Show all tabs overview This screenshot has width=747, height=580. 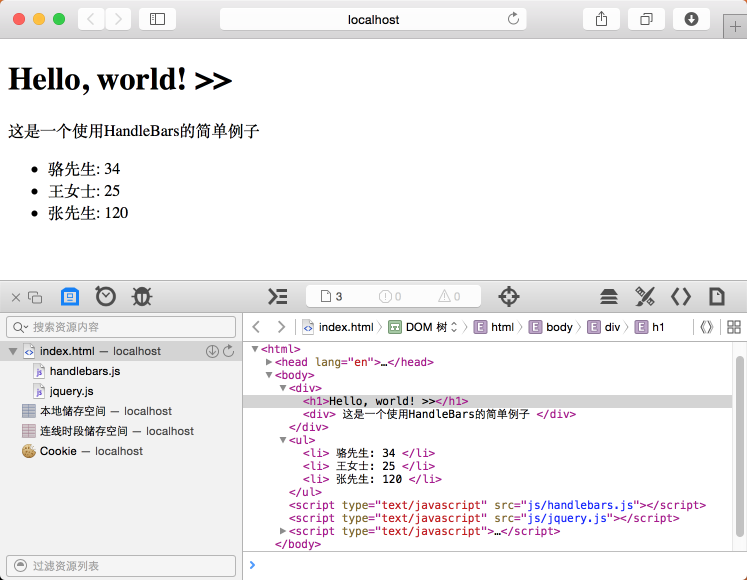646,19
